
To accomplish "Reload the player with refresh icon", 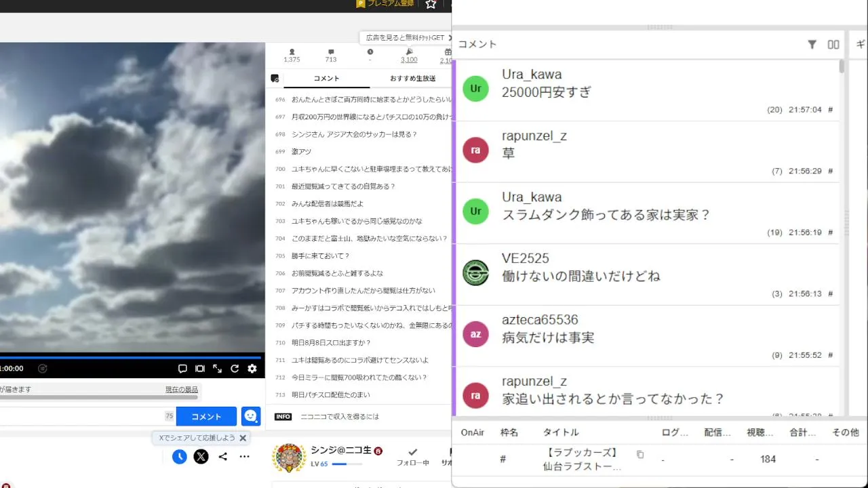I will point(235,369).
